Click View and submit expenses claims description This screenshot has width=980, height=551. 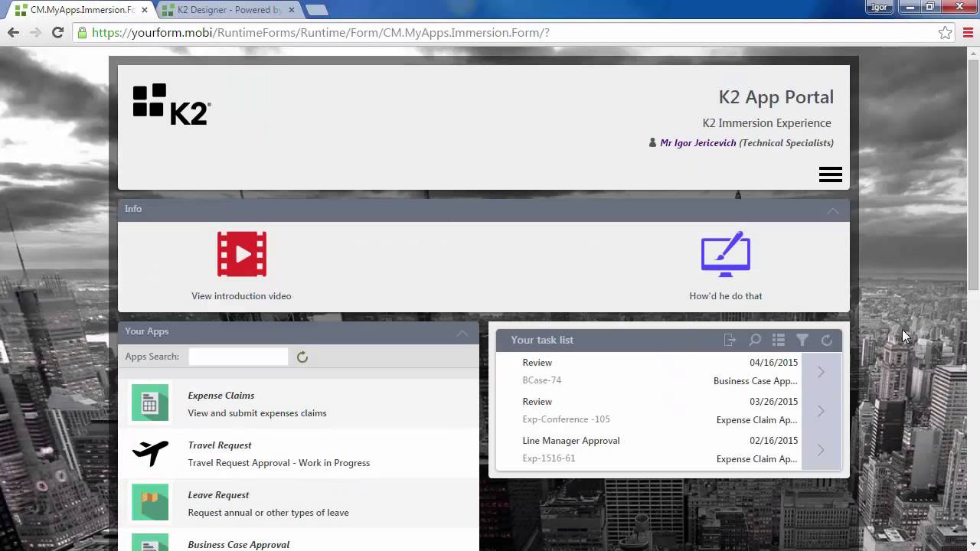click(257, 413)
